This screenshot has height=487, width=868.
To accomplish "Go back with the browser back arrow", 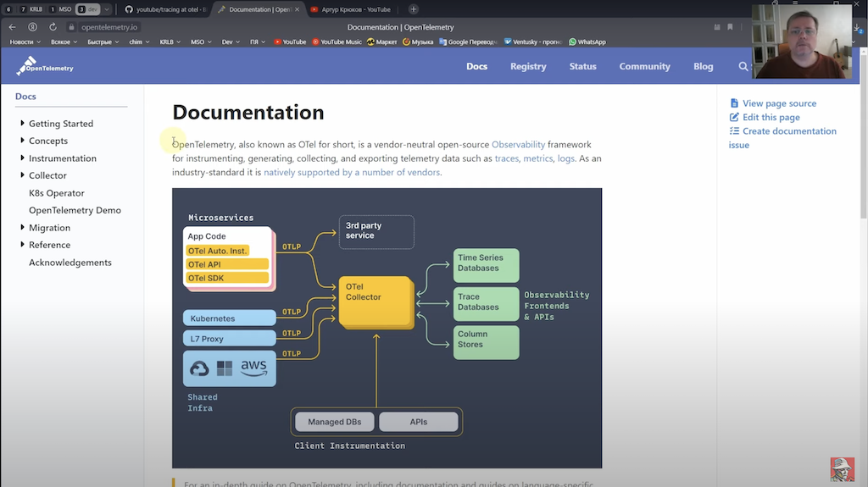I will coord(12,26).
